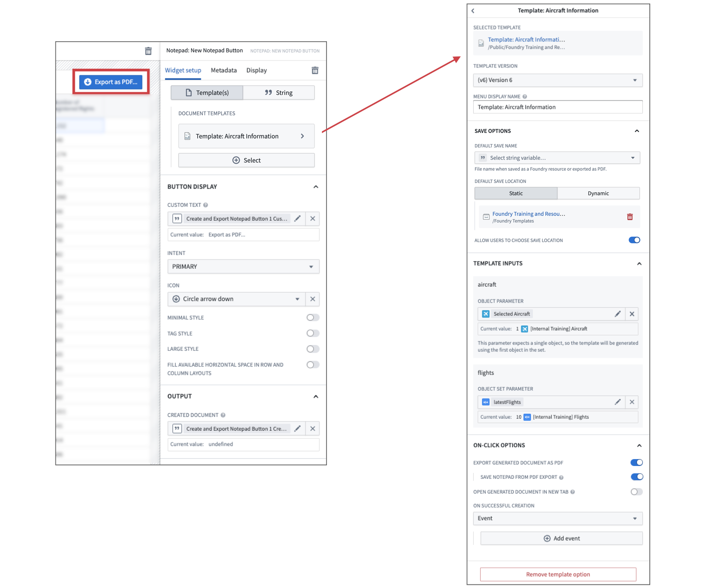Turn off Export Generated Document As PDF
Viewport: 708px width, 588px height.
click(x=636, y=462)
